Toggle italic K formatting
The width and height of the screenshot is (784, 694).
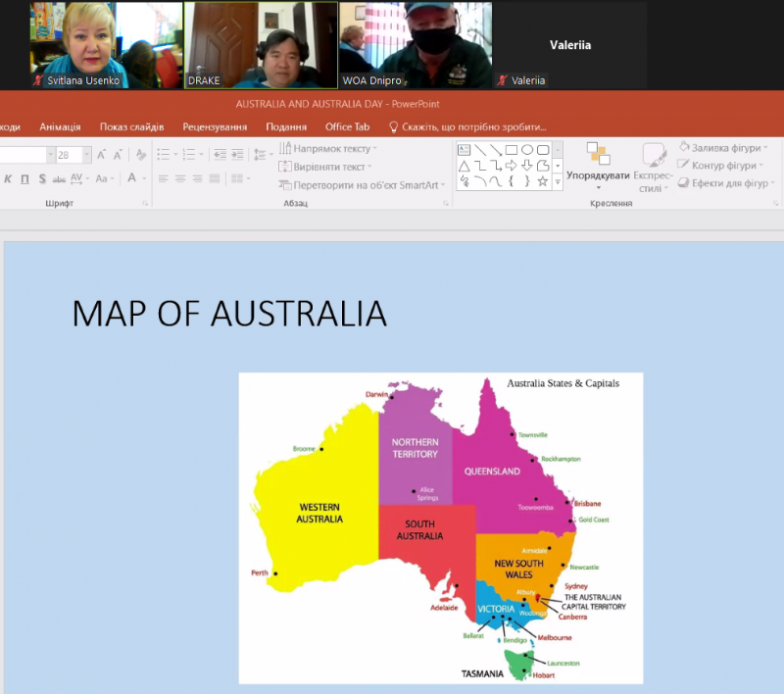[x=8, y=178]
